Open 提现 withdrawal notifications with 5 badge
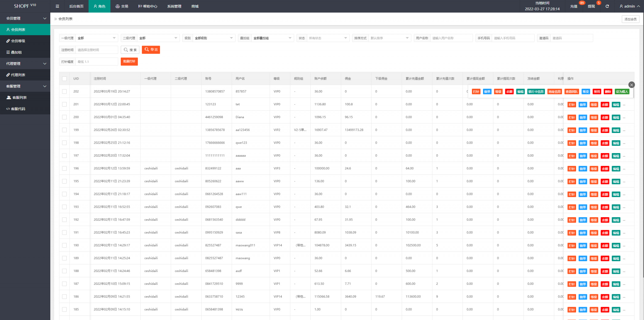 [591, 6]
